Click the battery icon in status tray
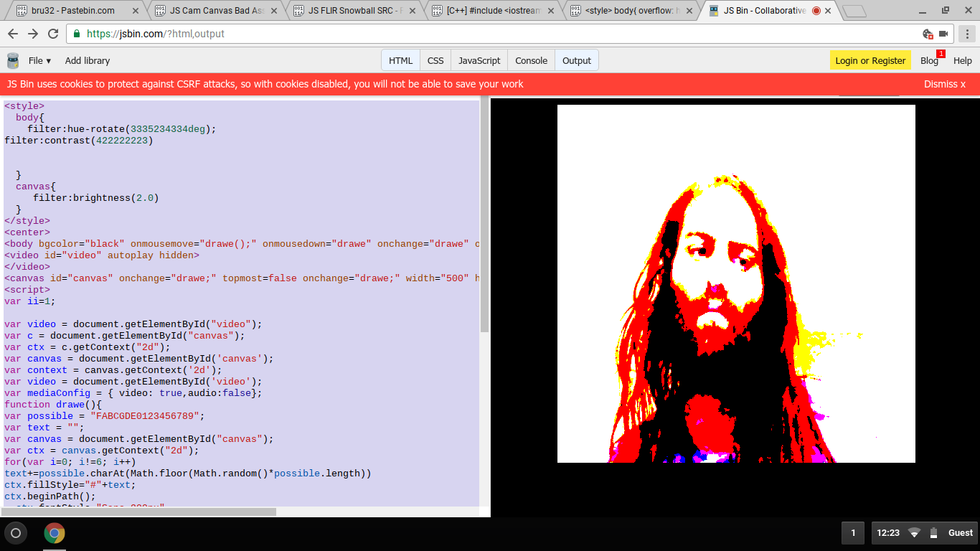 click(x=933, y=533)
